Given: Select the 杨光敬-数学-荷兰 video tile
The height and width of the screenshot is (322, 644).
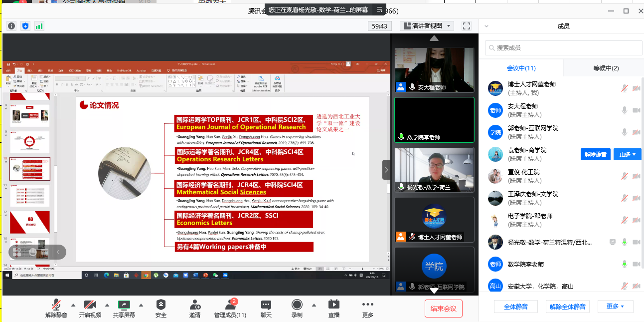Looking at the screenshot, I should (x=434, y=170).
